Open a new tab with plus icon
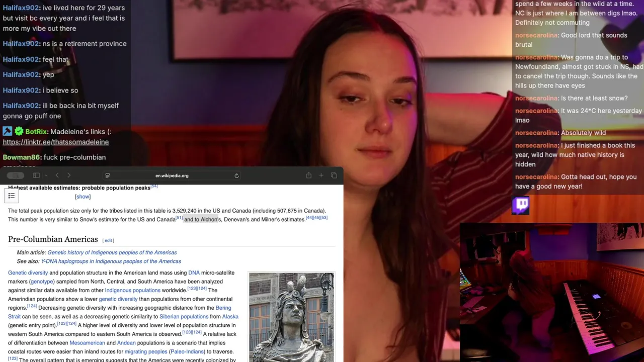 321,175
